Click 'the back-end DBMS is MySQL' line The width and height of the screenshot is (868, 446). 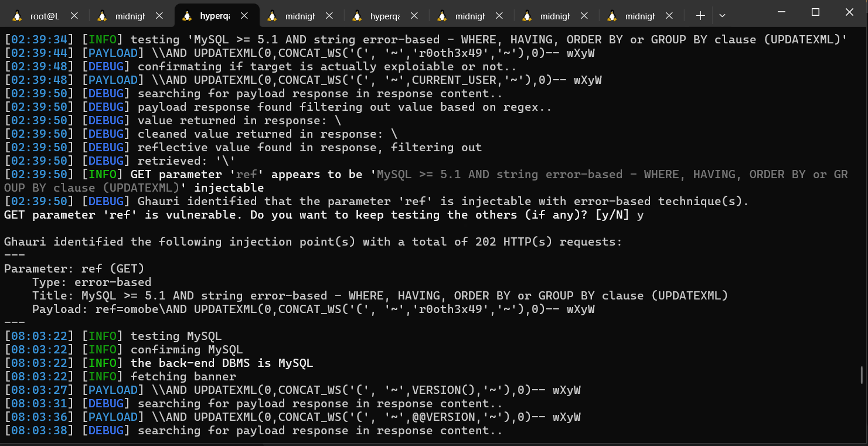coord(159,363)
